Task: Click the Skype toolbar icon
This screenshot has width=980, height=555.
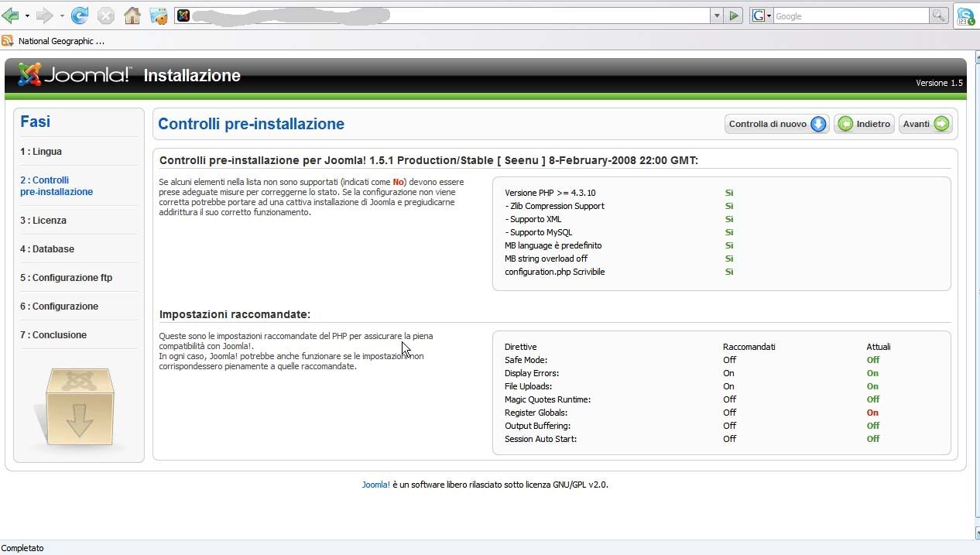Action: 965,15
